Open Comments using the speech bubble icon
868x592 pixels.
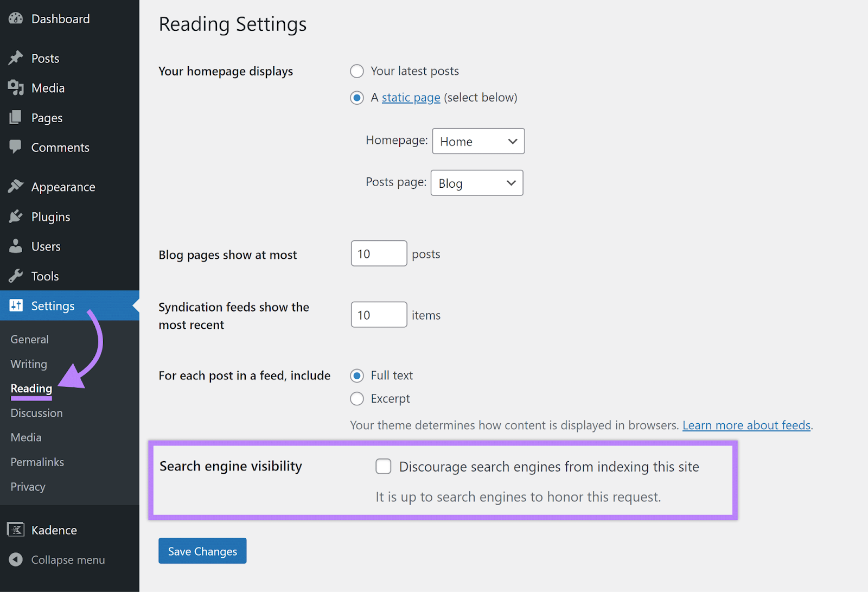(16, 147)
